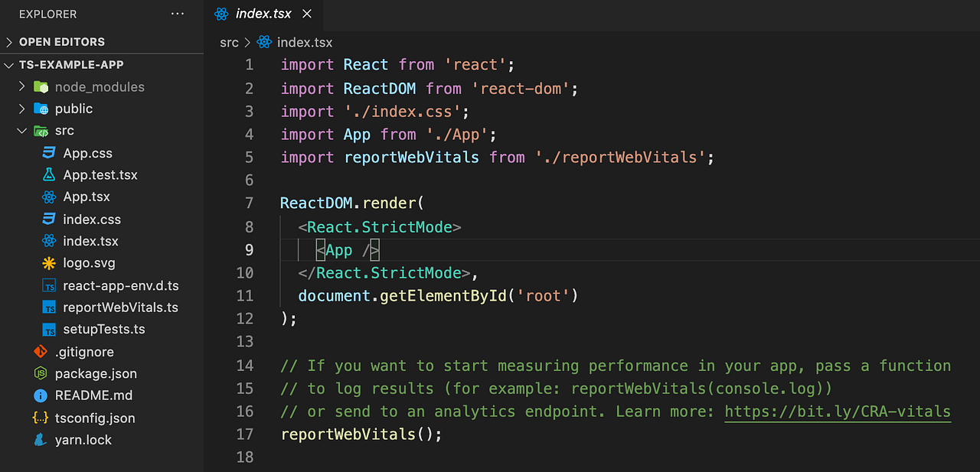Click src in the breadcrumb bar
This screenshot has width=980, height=472.
(229, 42)
